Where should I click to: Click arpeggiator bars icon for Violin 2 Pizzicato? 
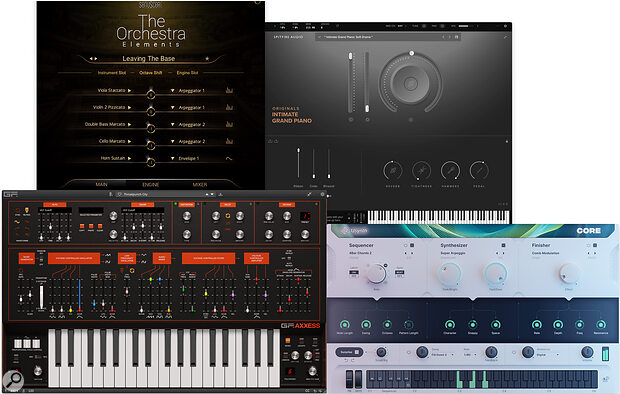pyautogui.click(x=229, y=107)
